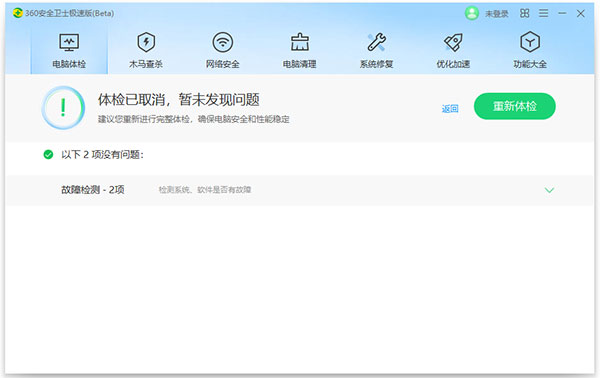Screen dimensions: 600x378
Task: Click the 返回 back link
Action: [x=450, y=109]
